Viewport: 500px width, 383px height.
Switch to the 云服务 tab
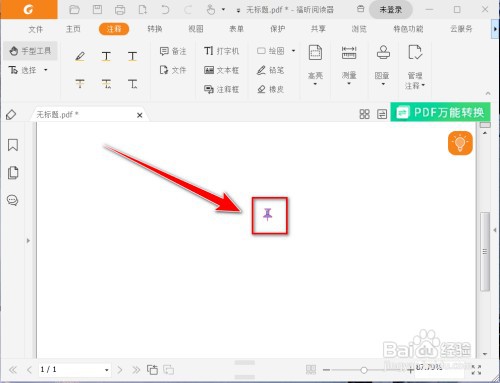461,29
